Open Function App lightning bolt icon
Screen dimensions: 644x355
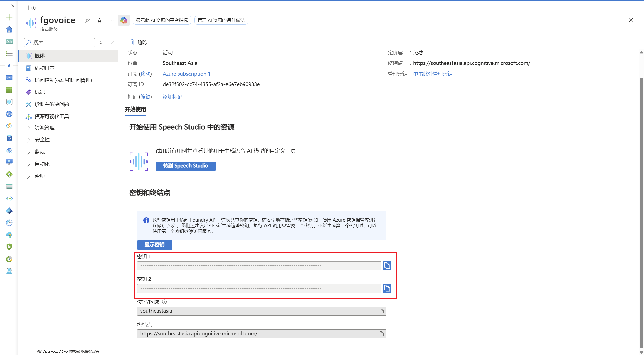coord(9,126)
